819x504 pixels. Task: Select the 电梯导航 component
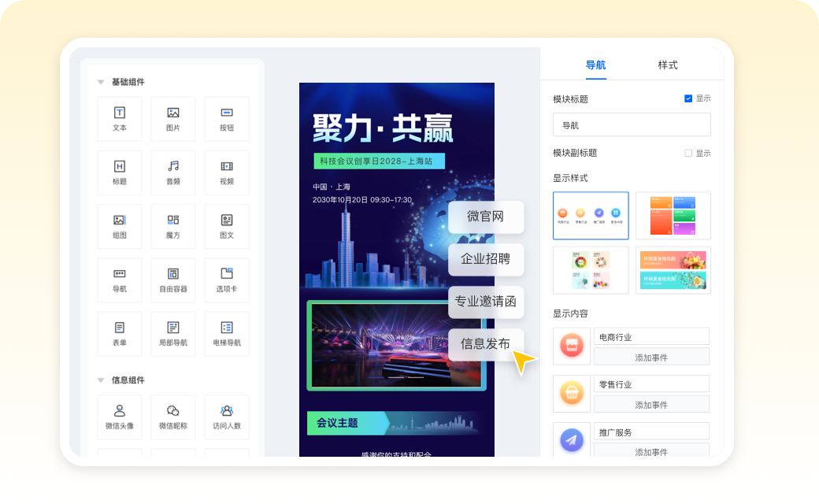[227, 334]
